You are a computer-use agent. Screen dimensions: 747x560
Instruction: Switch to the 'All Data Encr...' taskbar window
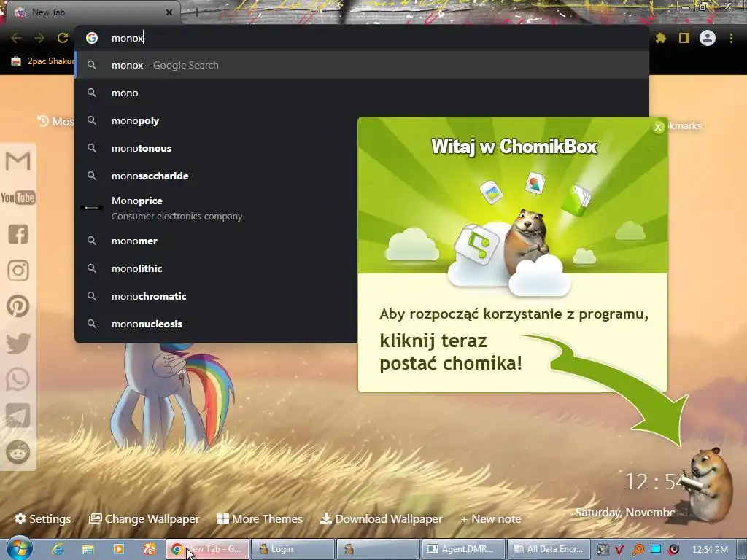click(549, 549)
